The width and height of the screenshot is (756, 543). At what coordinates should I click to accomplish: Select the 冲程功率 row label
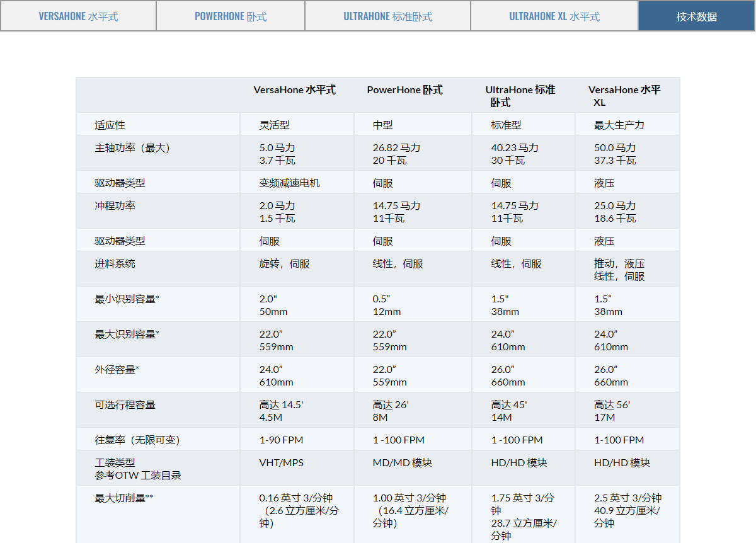[115, 206]
